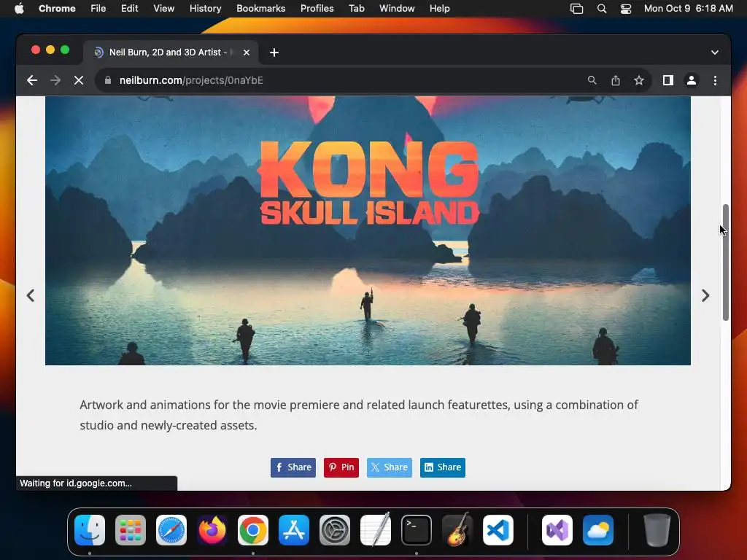Open the Bookmarks menu

click(260, 9)
